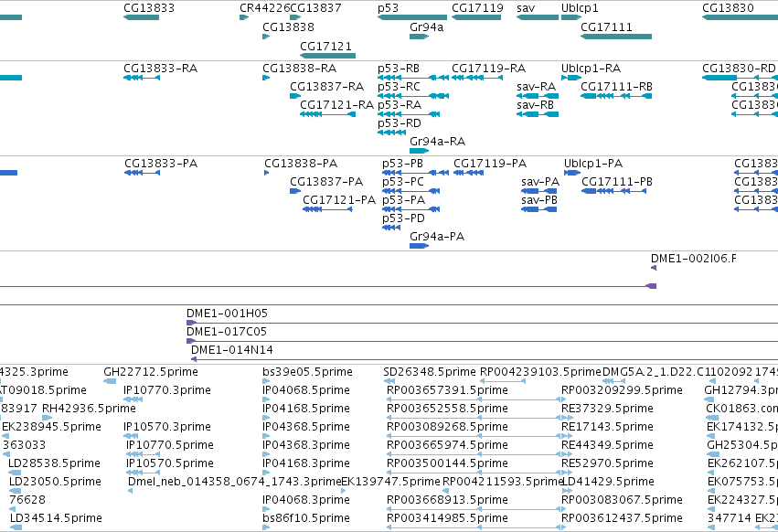The width and height of the screenshot is (778, 532).
Task: Select GH22712.5prime EST label
Action: click(151, 372)
